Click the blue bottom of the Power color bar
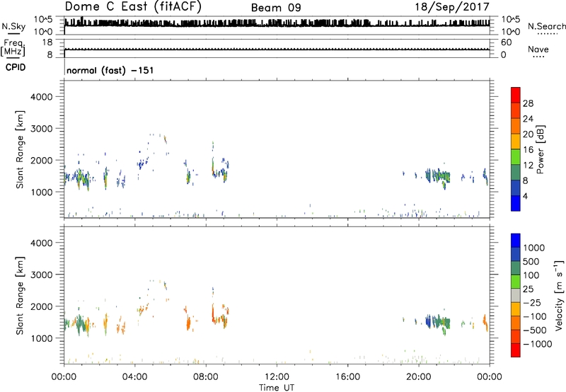566x392 pixels. click(x=516, y=203)
